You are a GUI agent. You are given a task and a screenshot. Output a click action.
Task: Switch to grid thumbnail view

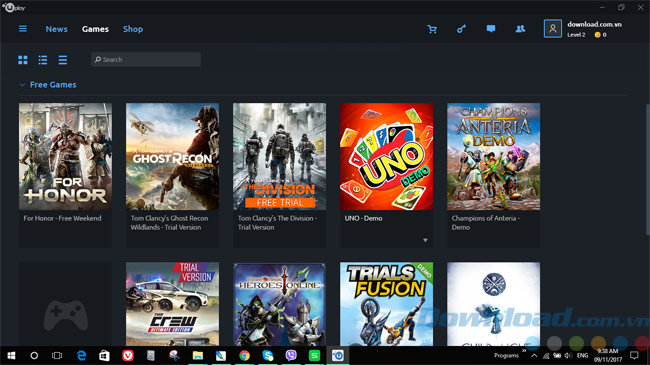click(x=23, y=60)
